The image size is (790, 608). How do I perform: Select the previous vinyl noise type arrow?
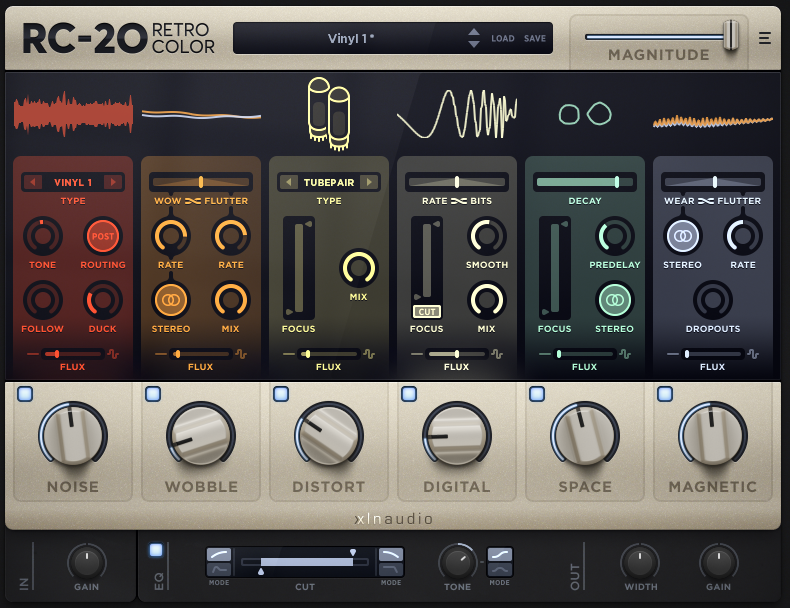33,182
